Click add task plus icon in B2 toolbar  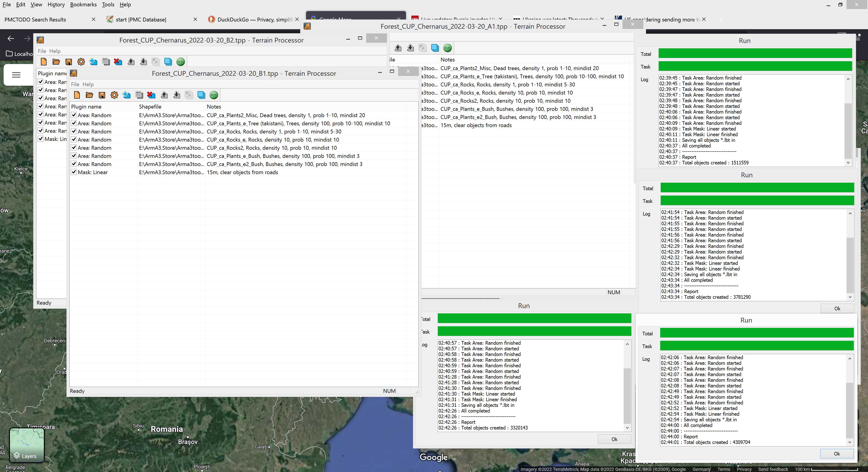click(x=93, y=62)
